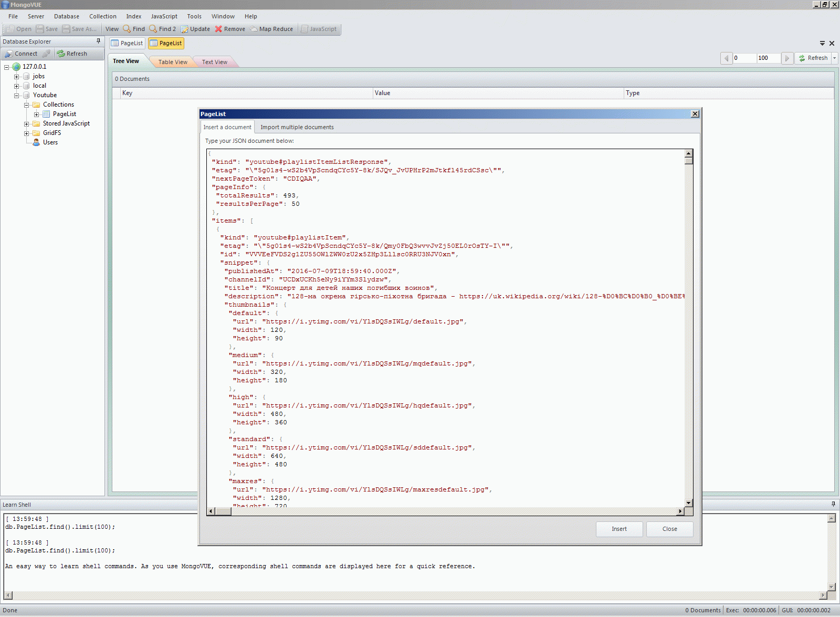The height and width of the screenshot is (617, 840).
Task: Expand the GridFS node
Action: pos(27,133)
